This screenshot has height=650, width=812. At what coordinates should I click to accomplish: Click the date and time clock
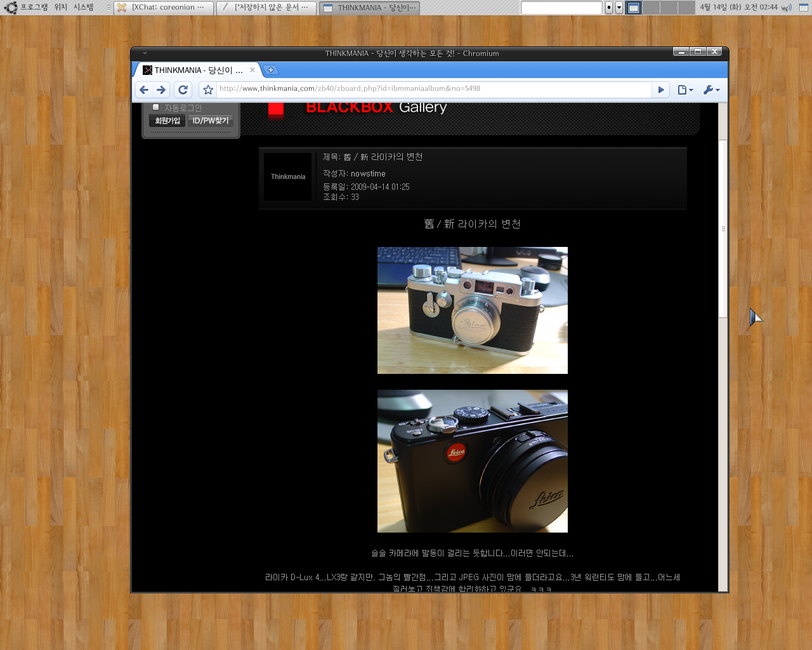(x=738, y=8)
